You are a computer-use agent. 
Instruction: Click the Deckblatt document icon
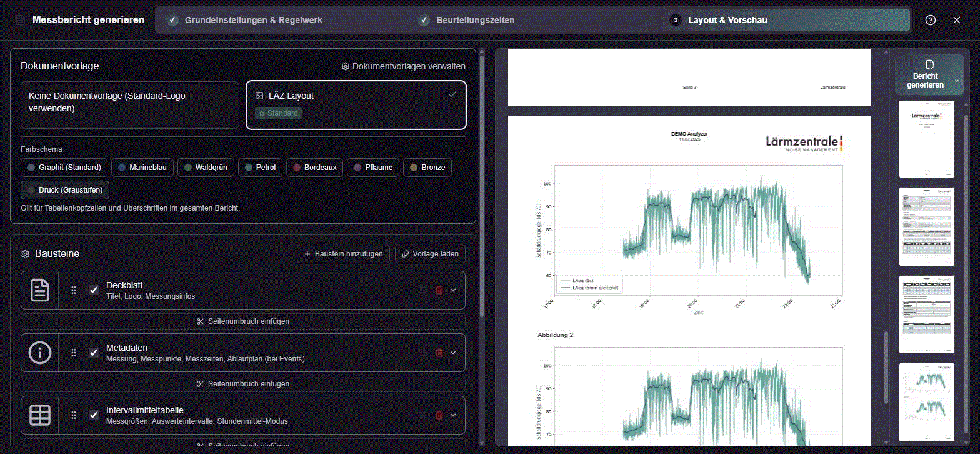click(x=40, y=290)
